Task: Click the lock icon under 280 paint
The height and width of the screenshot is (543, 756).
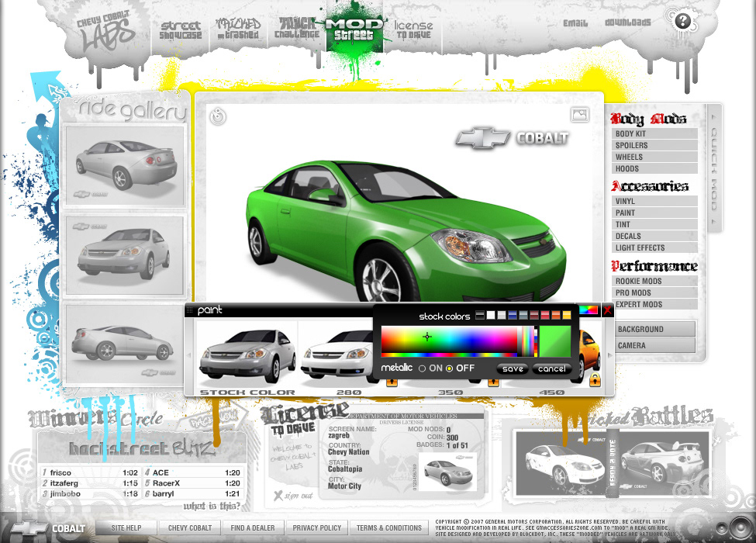Action: pos(392,382)
